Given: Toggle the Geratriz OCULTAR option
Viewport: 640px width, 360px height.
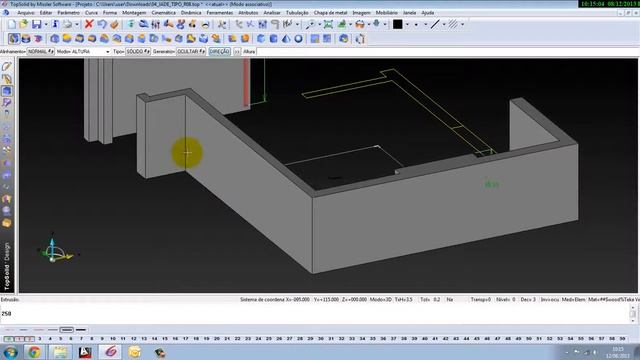Looking at the screenshot, I should coord(191,51).
